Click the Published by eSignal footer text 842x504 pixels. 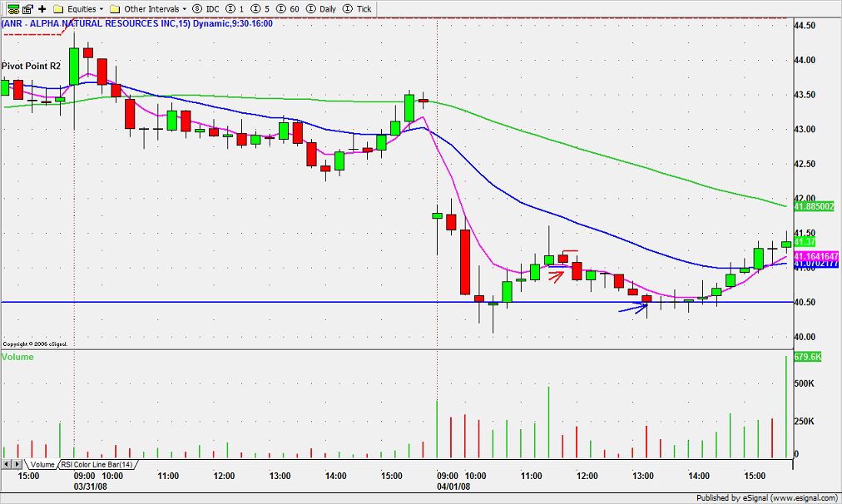pos(767,498)
